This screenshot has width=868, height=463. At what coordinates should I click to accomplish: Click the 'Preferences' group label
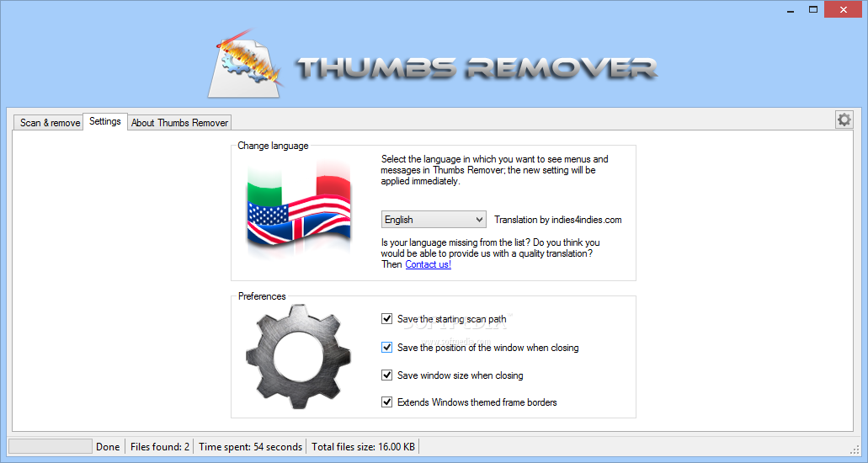pyautogui.click(x=262, y=296)
